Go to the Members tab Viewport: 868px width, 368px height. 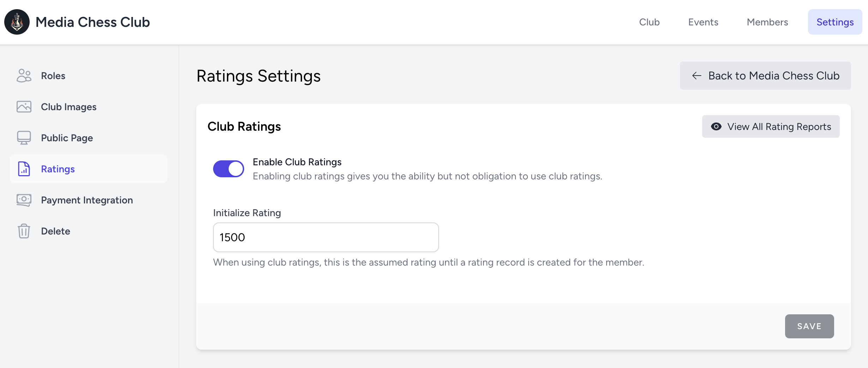point(767,22)
